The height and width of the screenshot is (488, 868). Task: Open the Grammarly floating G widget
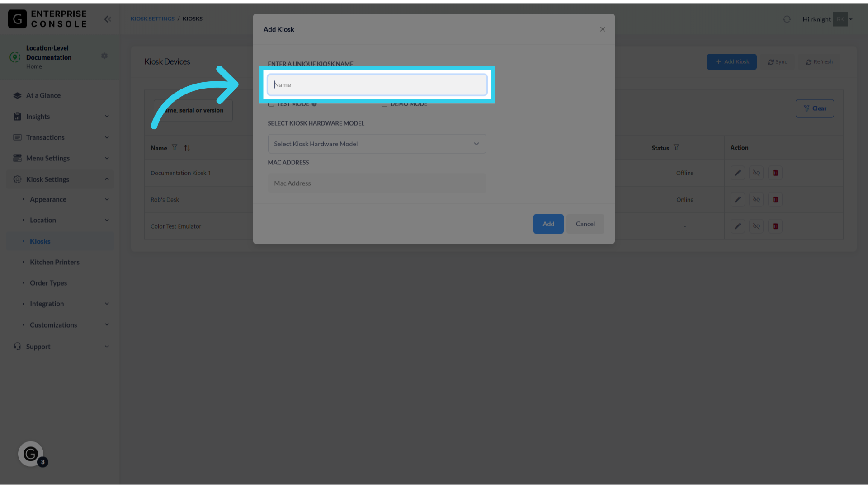[31, 454]
